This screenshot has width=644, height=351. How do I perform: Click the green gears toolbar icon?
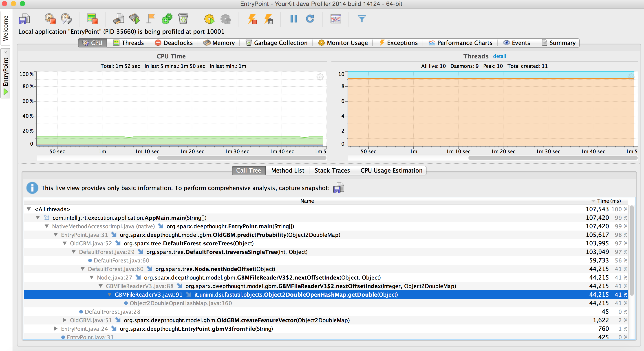(167, 19)
